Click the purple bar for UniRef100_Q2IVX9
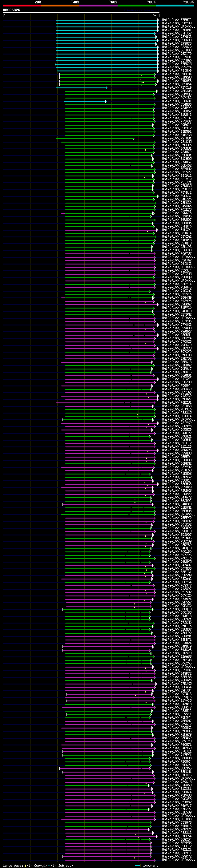 (x=111, y=423)
